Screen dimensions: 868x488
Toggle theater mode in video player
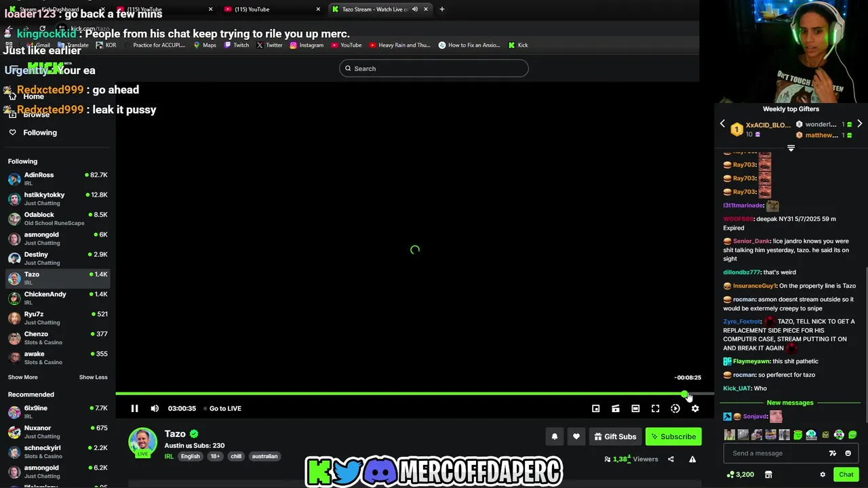coord(635,408)
